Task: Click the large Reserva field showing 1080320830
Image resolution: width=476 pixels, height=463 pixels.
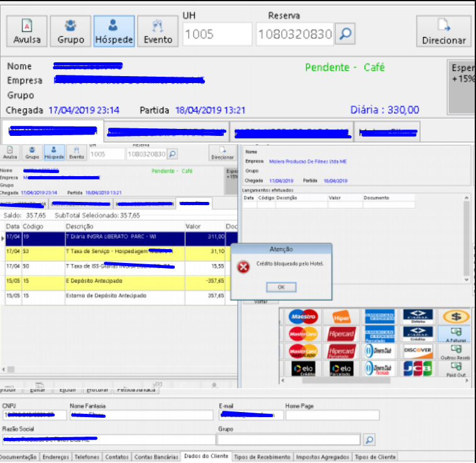Action: tap(295, 34)
